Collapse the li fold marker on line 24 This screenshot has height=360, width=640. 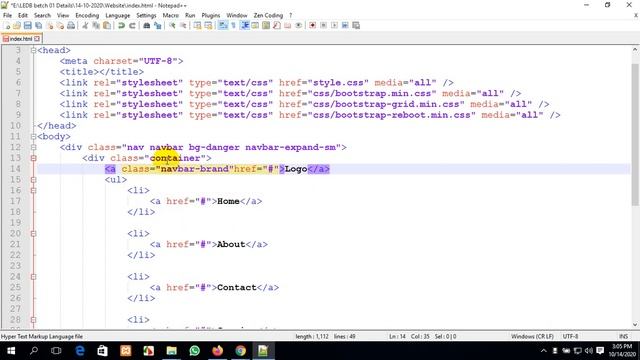click(x=33, y=277)
